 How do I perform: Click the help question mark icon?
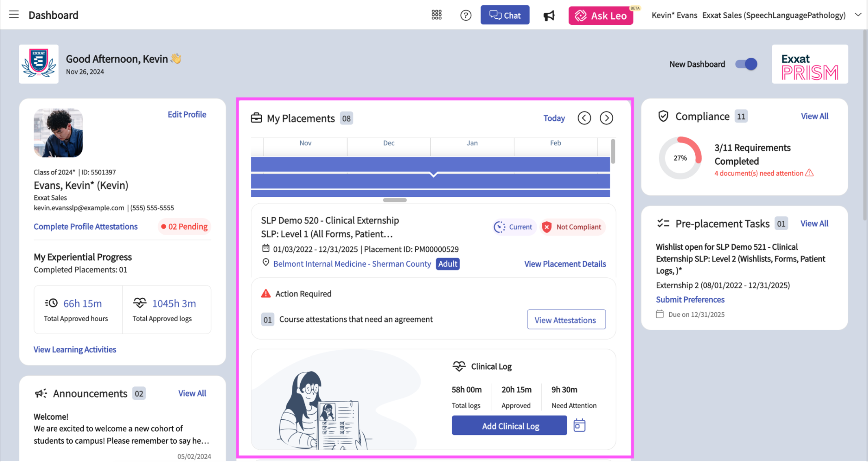(466, 15)
